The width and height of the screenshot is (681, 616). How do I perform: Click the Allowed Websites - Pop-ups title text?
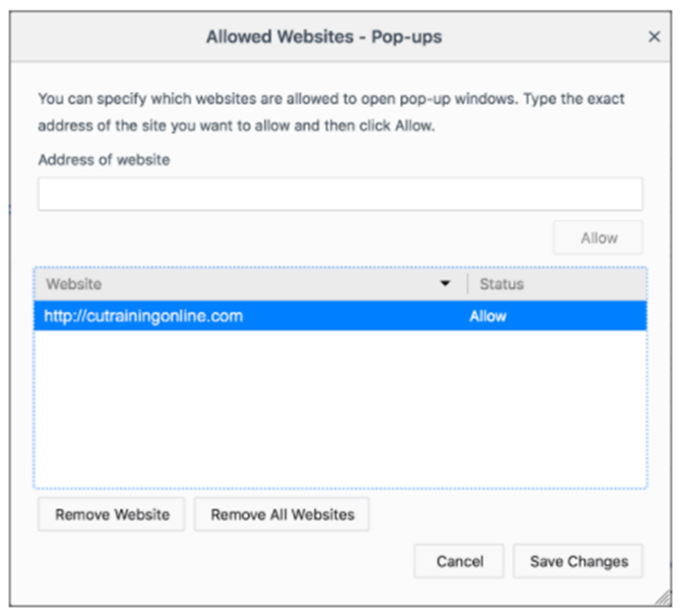coord(324,38)
